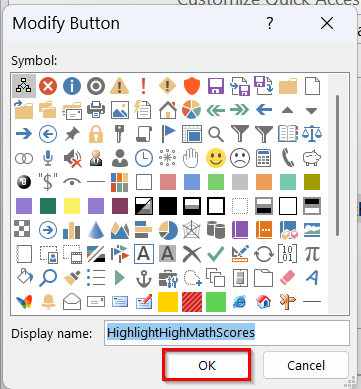Select the yellow warning triangle symbol
Screen dimensions: 361x389
coord(120,86)
